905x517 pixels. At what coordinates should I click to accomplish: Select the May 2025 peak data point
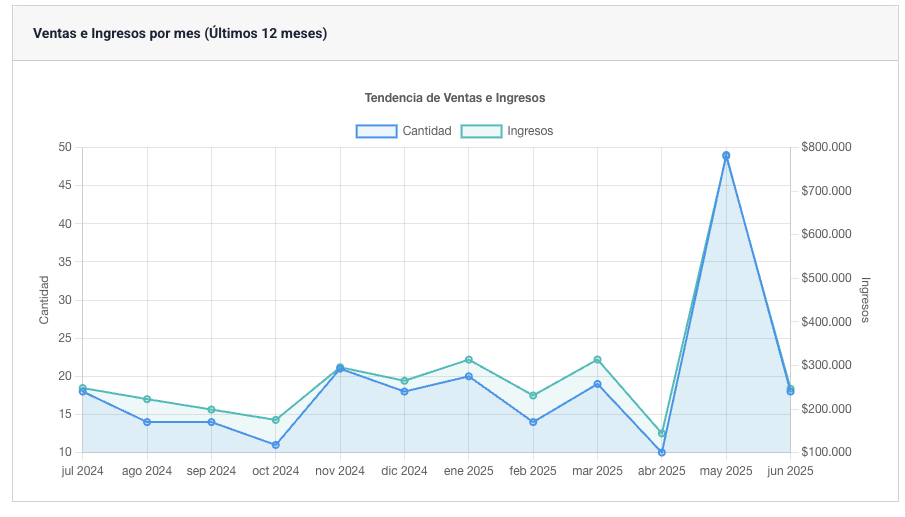(x=726, y=156)
